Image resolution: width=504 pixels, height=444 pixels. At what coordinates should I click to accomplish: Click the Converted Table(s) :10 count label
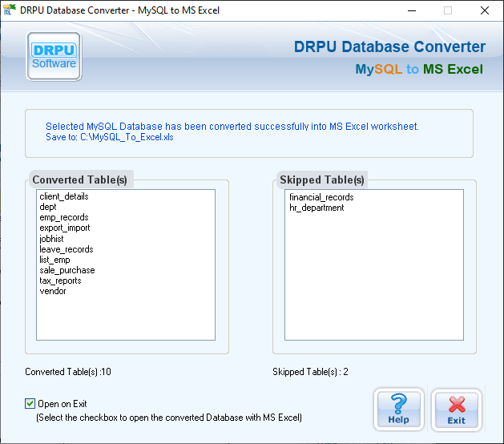click(68, 372)
